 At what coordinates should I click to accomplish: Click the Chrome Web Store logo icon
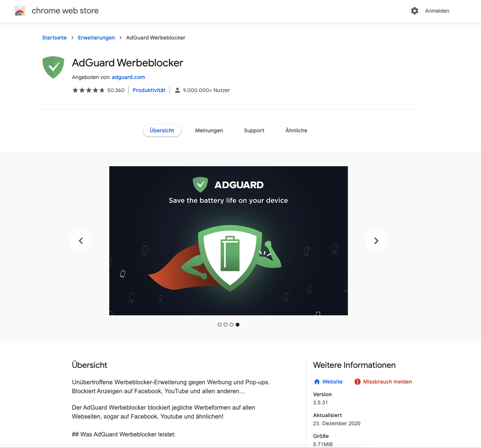pyautogui.click(x=20, y=11)
